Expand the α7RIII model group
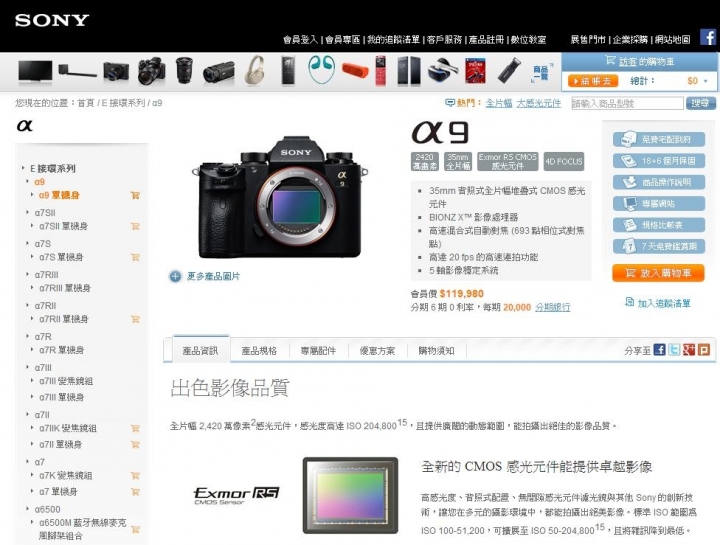This screenshot has width=720, height=545. point(28,274)
